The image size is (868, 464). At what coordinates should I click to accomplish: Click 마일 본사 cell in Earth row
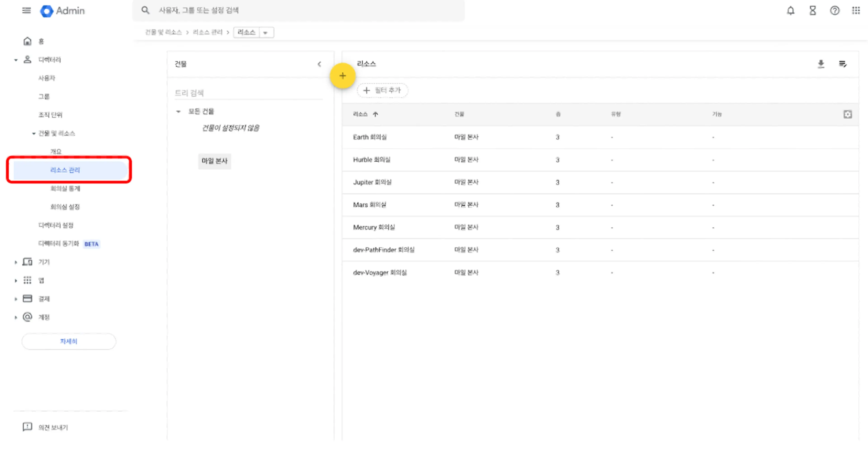pyautogui.click(x=466, y=137)
